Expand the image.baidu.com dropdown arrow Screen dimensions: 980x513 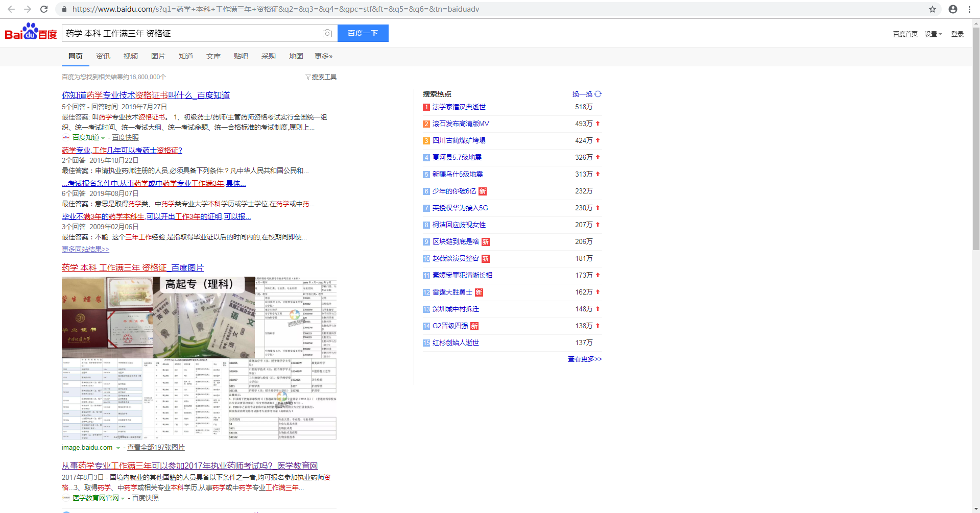(x=118, y=448)
